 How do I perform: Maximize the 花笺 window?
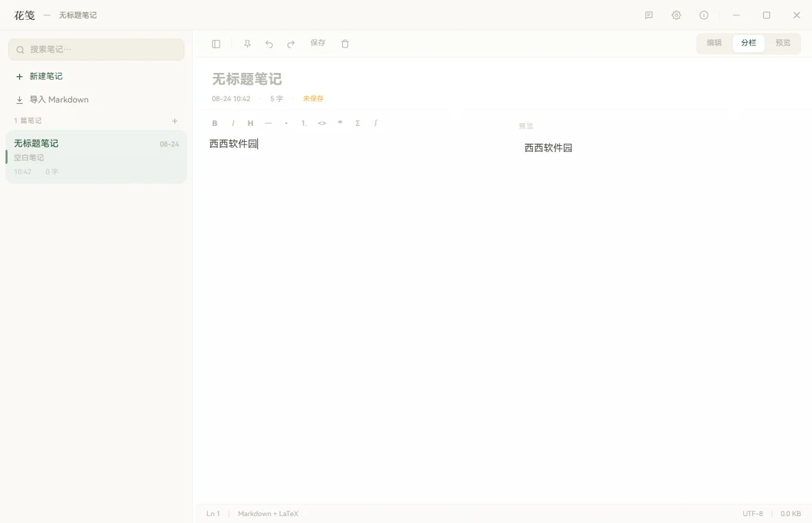pos(767,15)
